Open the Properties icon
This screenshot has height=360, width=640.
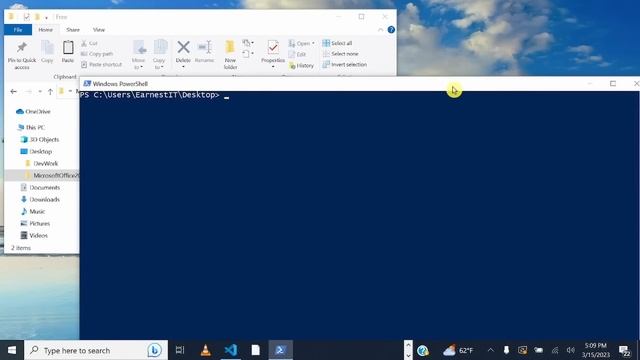[273, 47]
